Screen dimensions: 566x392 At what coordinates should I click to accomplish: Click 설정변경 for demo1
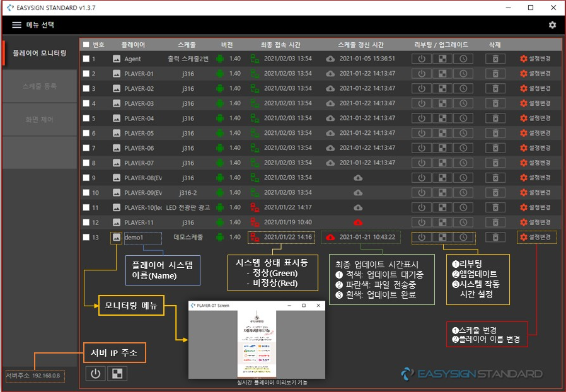(535, 237)
